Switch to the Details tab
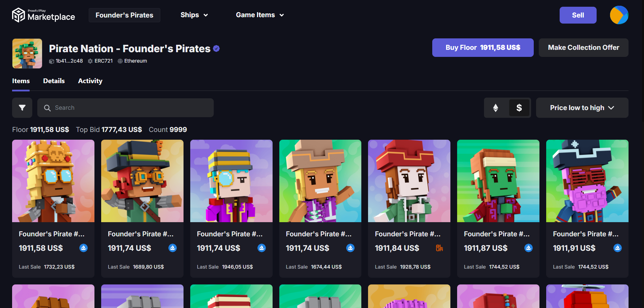Screen dimensions: 644x308 point(54,81)
